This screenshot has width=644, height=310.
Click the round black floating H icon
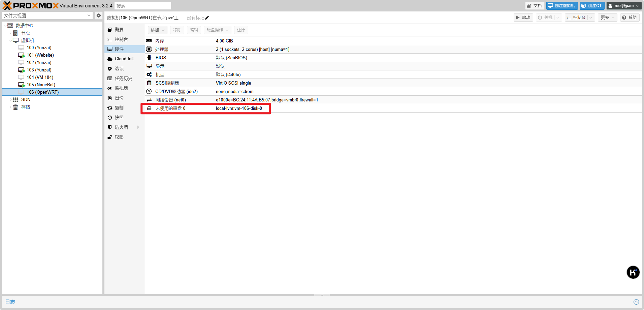(633, 272)
